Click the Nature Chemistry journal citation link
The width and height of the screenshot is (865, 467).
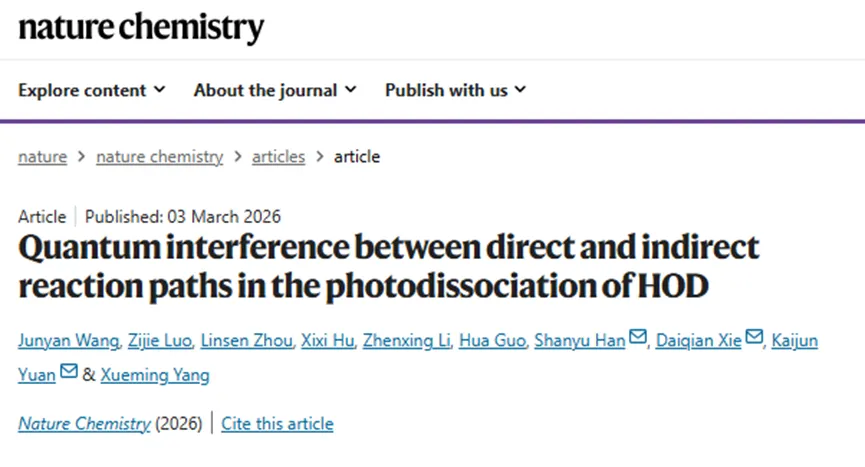pyautogui.click(x=84, y=423)
